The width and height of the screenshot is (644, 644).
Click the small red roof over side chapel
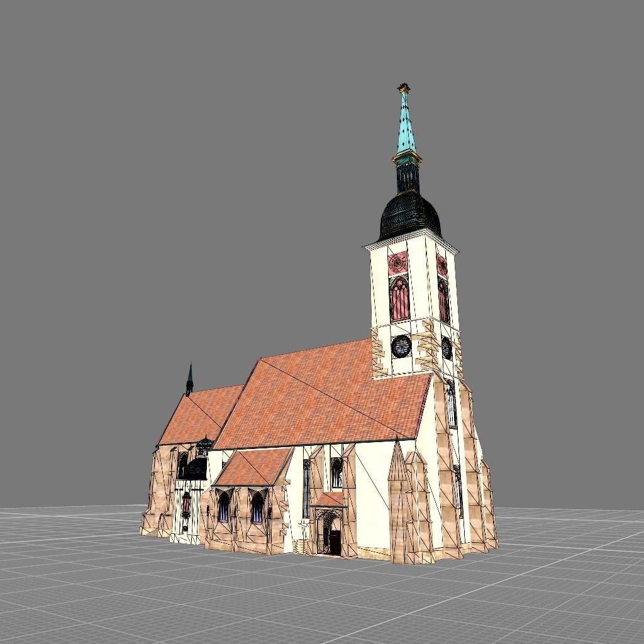tap(253, 467)
